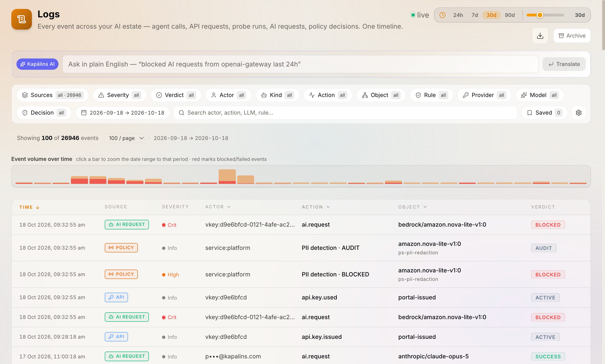Image resolution: width=605 pixels, height=364 pixels.
Task: Click the AI REQUEST badge in first row
Action: tap(127, 225)
